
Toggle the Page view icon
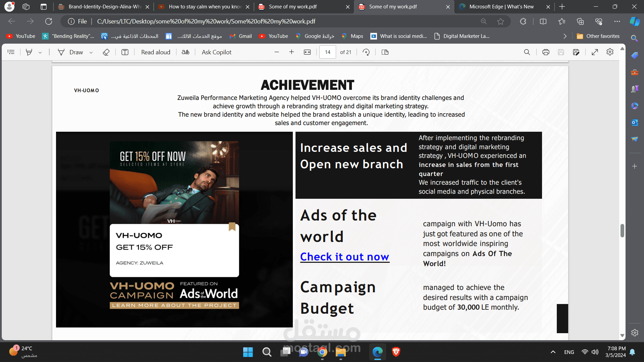[385, 52]
